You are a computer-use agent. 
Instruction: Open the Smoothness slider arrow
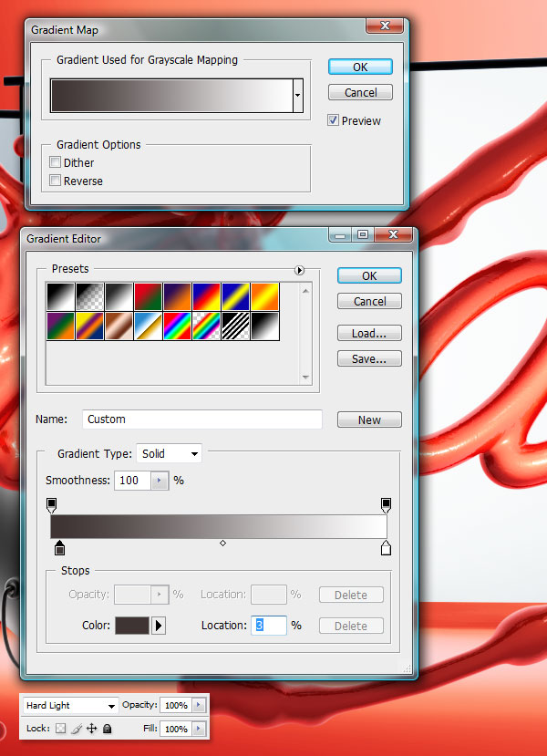(x=160, y=481)
